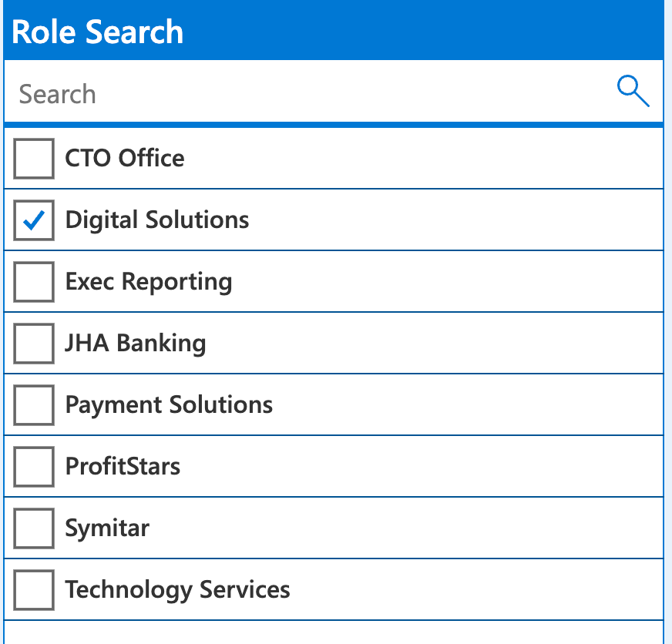Uncheck the Digital Solutions checkbox

pyautogui.click(x=34, y=220)
